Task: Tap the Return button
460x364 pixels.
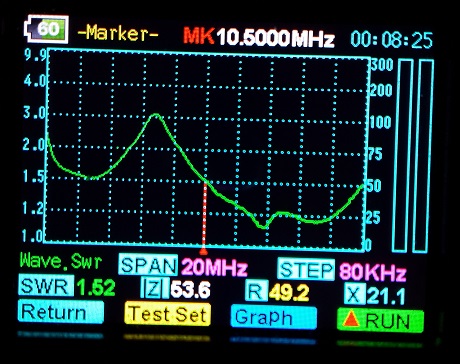Action: pyautogui.click(x=61, y=312)
